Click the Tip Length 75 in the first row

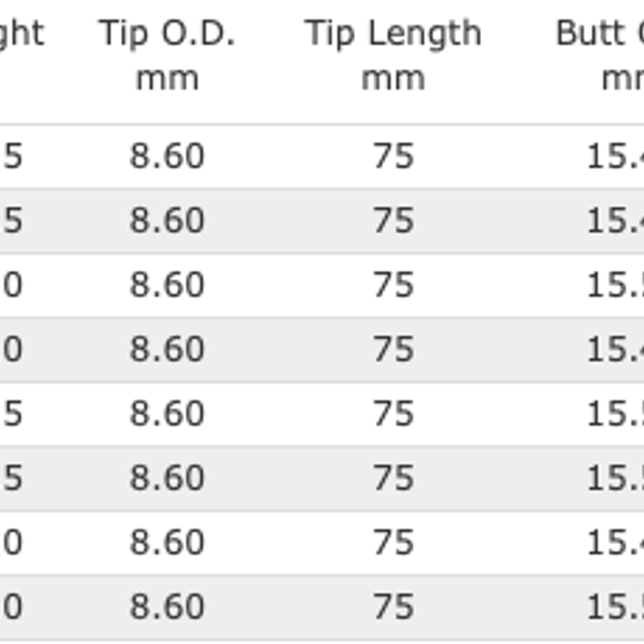pyautogui.click(x=393, y=156)
